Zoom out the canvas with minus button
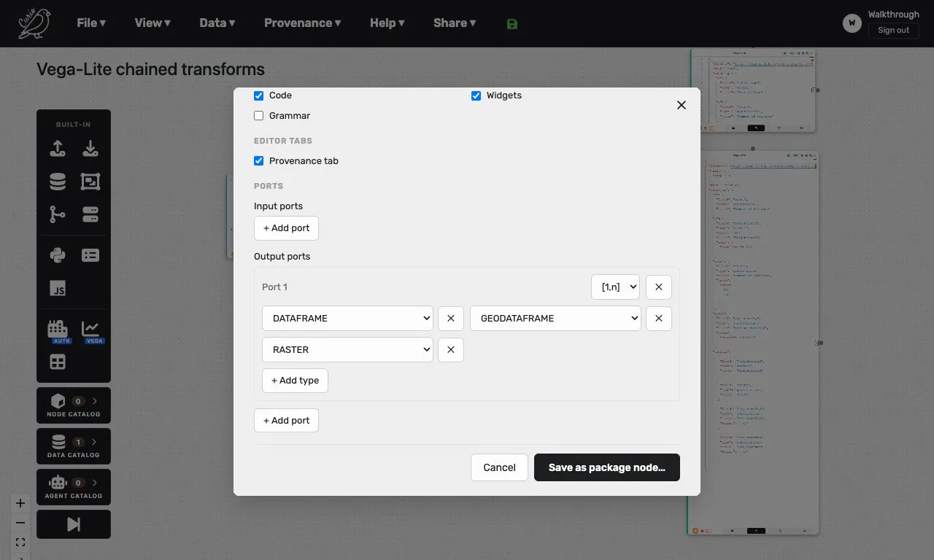The image size is (934, 560). pyautogui.click(x=20, y=523)
